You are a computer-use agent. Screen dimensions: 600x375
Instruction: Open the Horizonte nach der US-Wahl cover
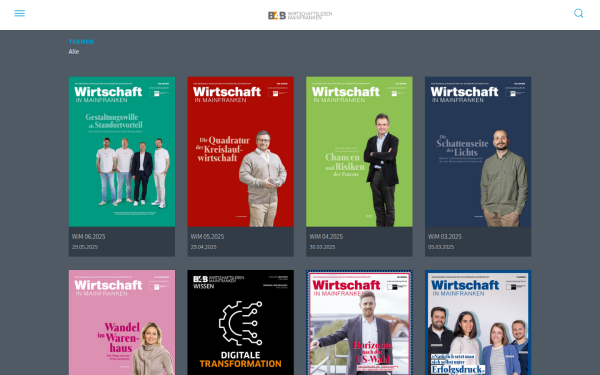click(359, 323)
